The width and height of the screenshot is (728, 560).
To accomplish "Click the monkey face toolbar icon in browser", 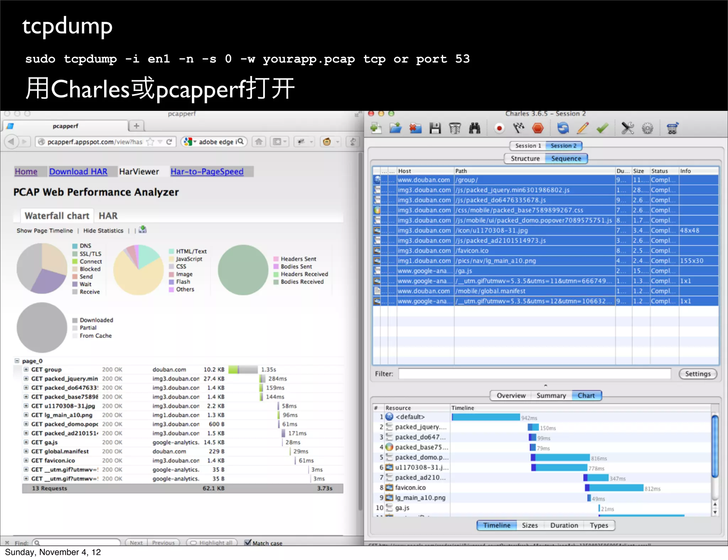I will click(327, 142).
